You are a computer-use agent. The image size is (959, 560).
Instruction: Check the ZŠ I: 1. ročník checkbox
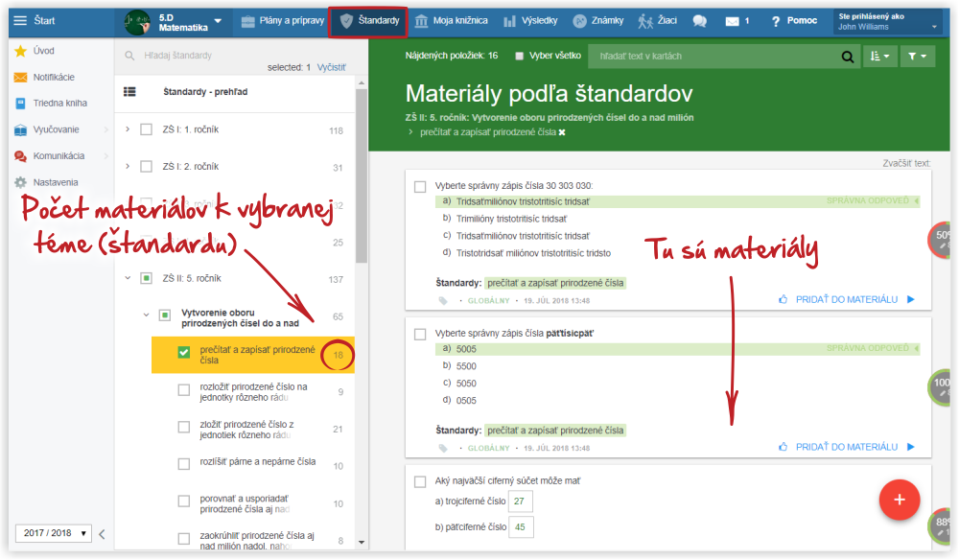pos(146,129)
